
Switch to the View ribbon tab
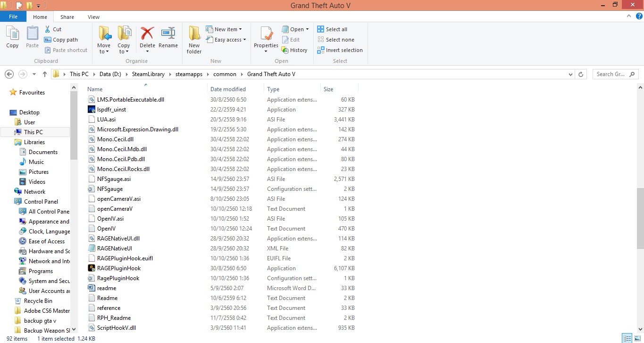(x=93, y=17)
